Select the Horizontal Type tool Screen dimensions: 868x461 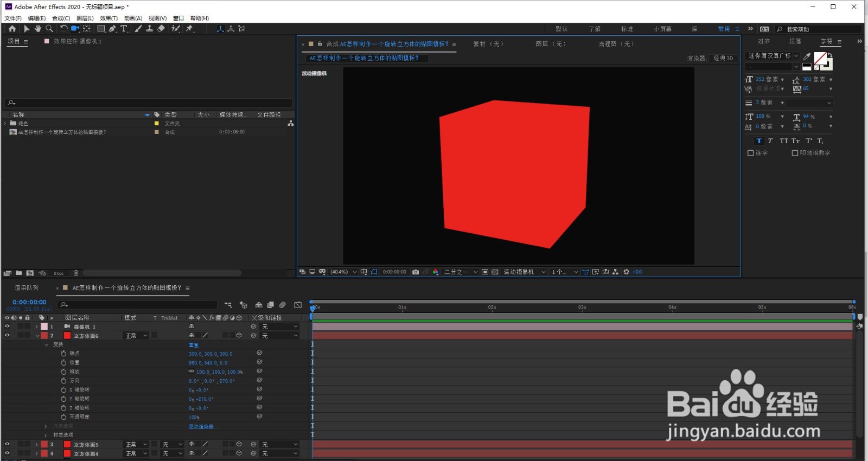click(124, 29)
